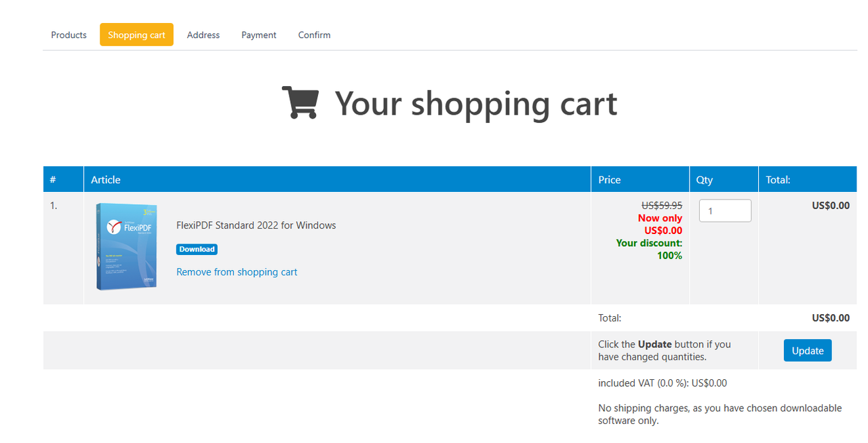868x443 pixels.
Task: Click the Your shopping cart heading
Action: point(476,103)
